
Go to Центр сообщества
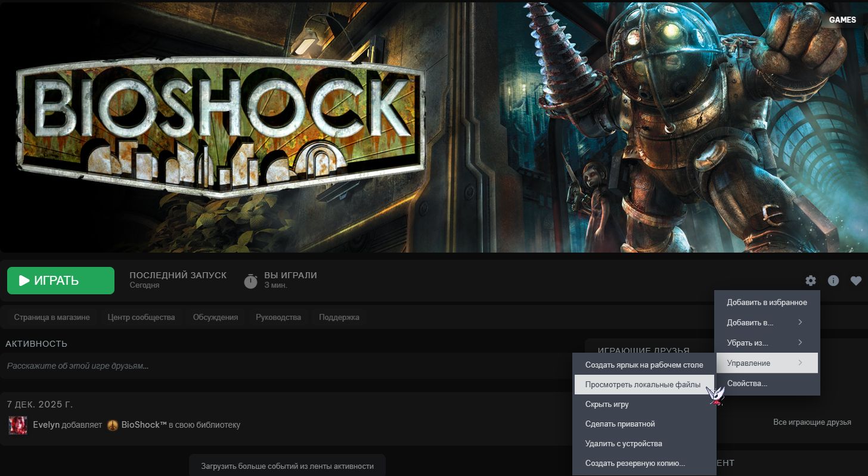point(141,317)
